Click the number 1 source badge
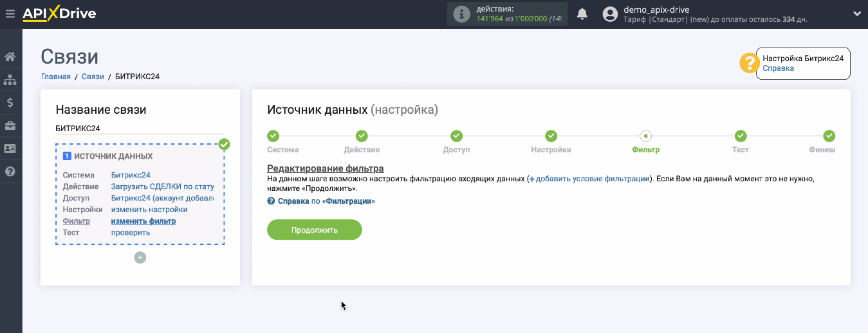868x333 pixels. tap(67, 156)
